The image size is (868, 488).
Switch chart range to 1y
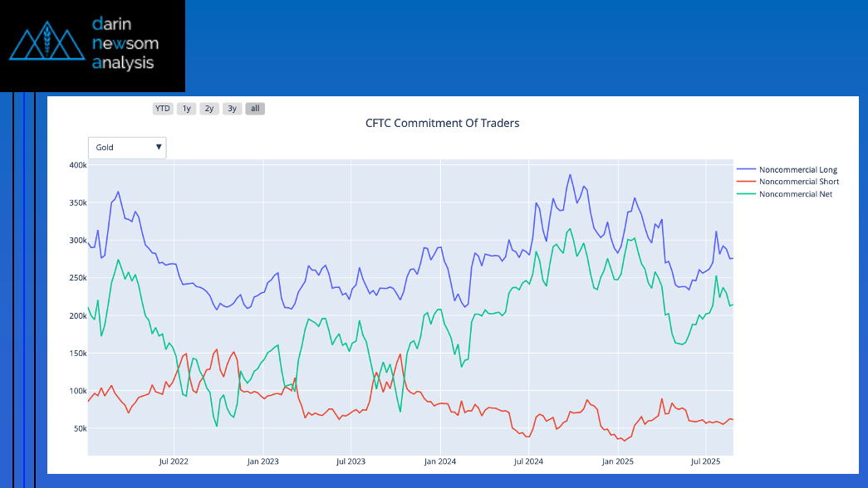186,108
